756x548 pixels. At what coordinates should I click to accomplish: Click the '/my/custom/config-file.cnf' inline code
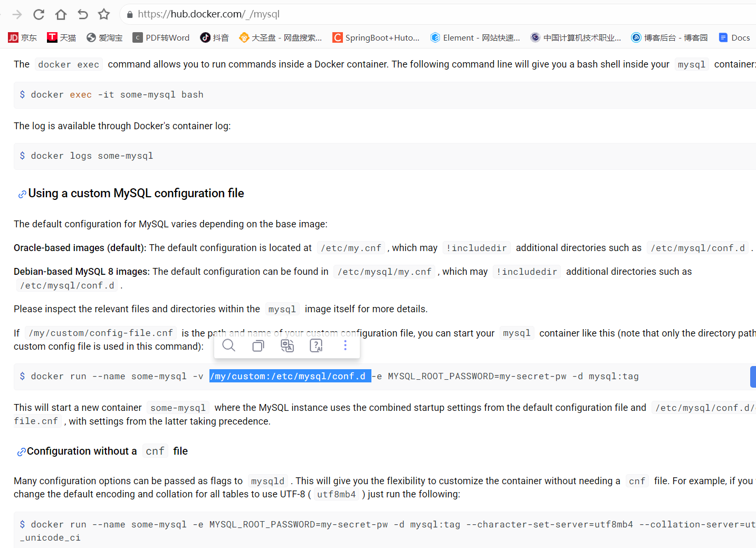click(101, 333)
